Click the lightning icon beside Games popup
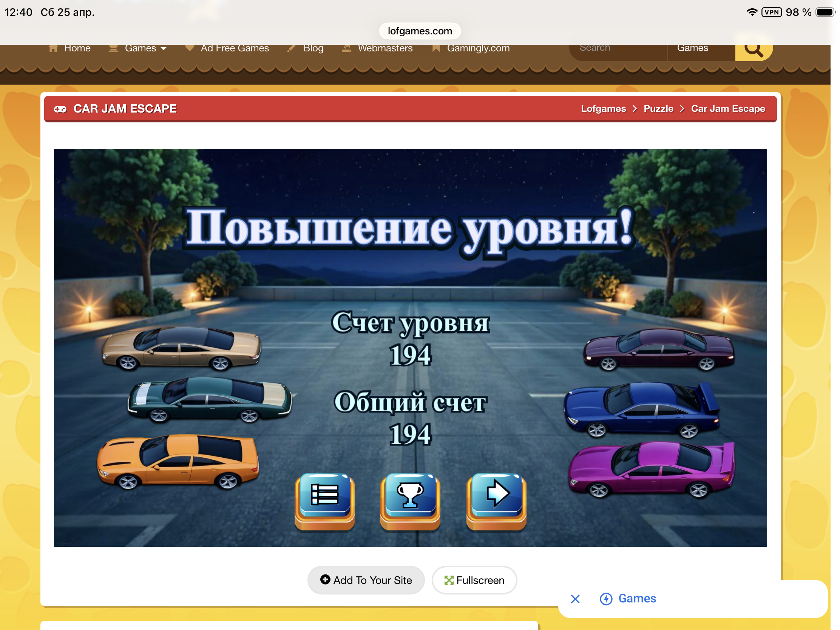The height and width of the screenshot is (630, 840). 606,599
